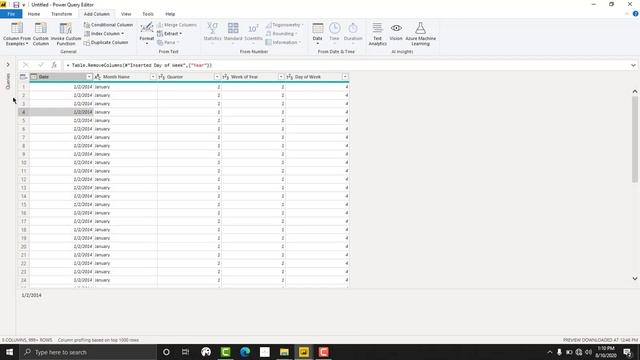Cancel the formula edit with X

point(26,65)
